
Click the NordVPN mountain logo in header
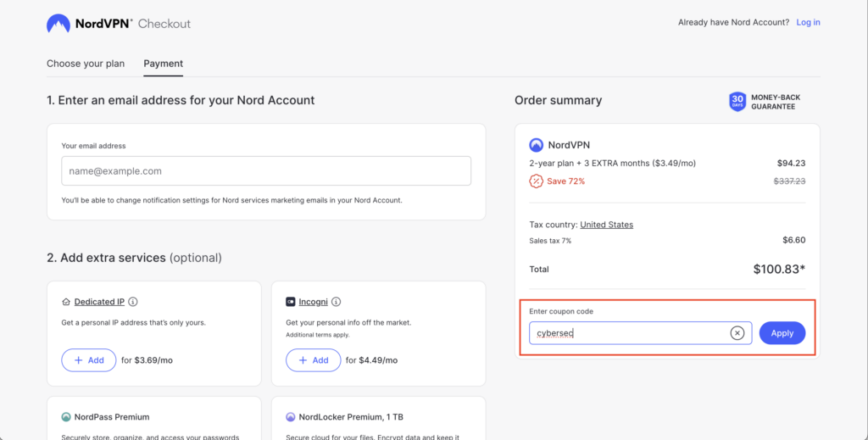click(58, 24)
